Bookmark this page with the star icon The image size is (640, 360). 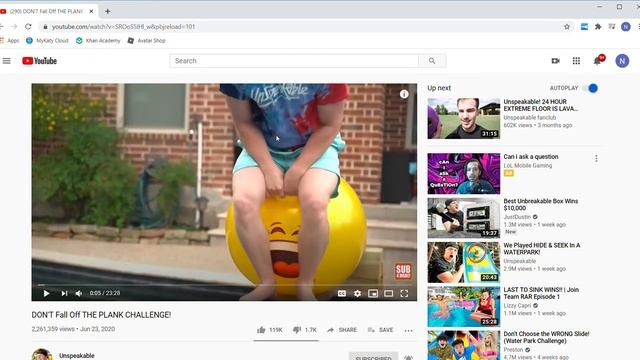click(567, 27)
